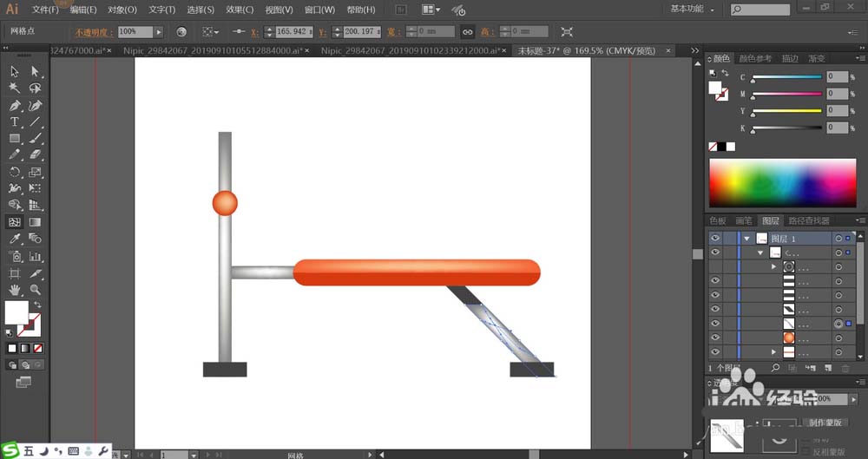Select the Direct Selection tool
This screenshot has width=868, height=459.
[x=36, y=71]
